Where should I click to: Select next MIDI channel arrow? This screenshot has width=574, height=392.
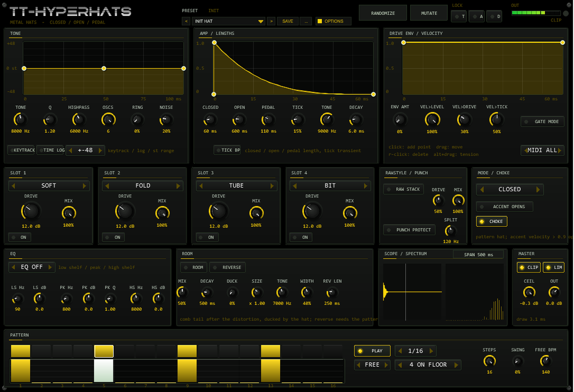(x=560, y=150)
